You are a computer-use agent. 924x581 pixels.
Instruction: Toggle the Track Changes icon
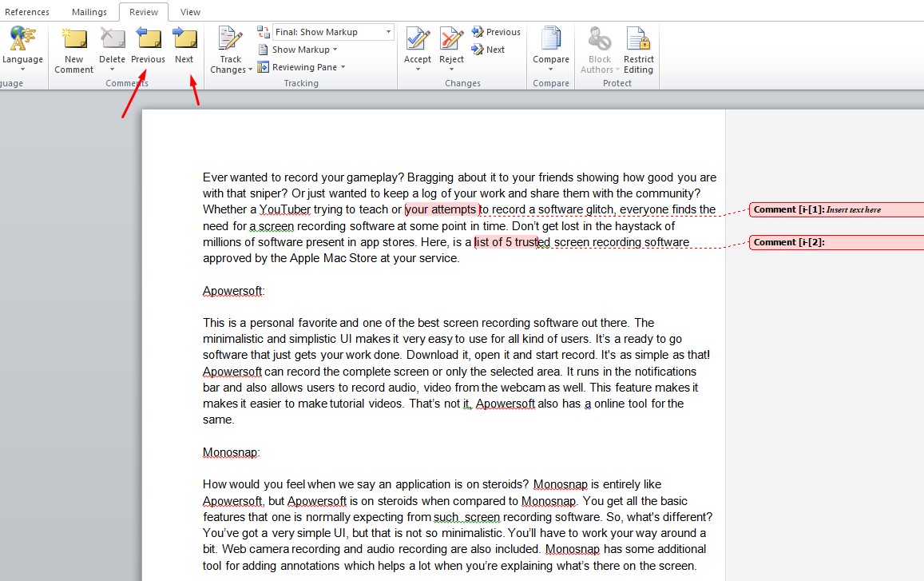(x=231, y=39)
